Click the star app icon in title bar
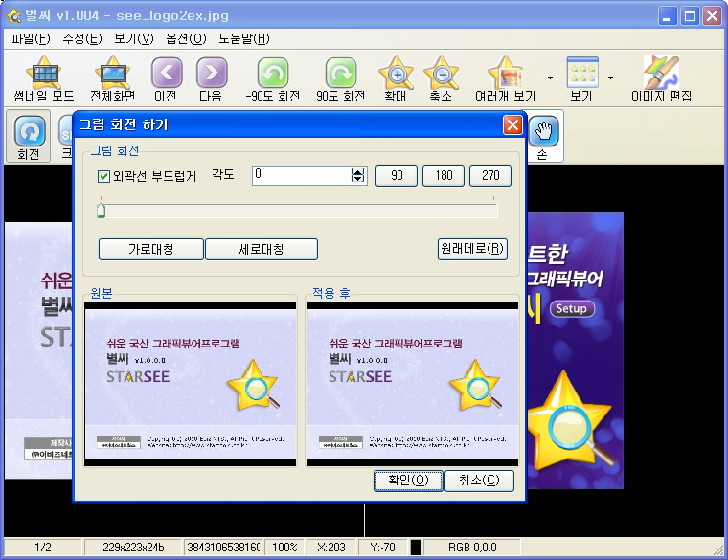The width and height of the screenshot is (728, 560). click(x=14, y=16)
